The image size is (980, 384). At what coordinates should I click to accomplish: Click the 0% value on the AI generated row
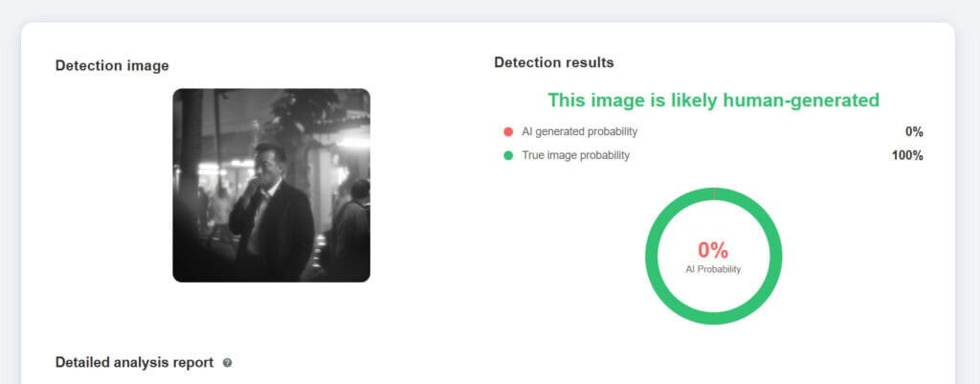click(x=913, y=132)
